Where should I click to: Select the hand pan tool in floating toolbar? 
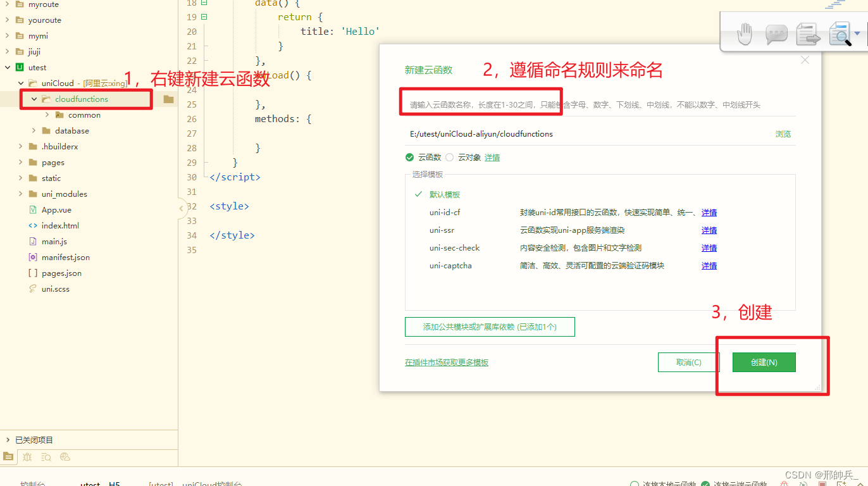[745, 34]
